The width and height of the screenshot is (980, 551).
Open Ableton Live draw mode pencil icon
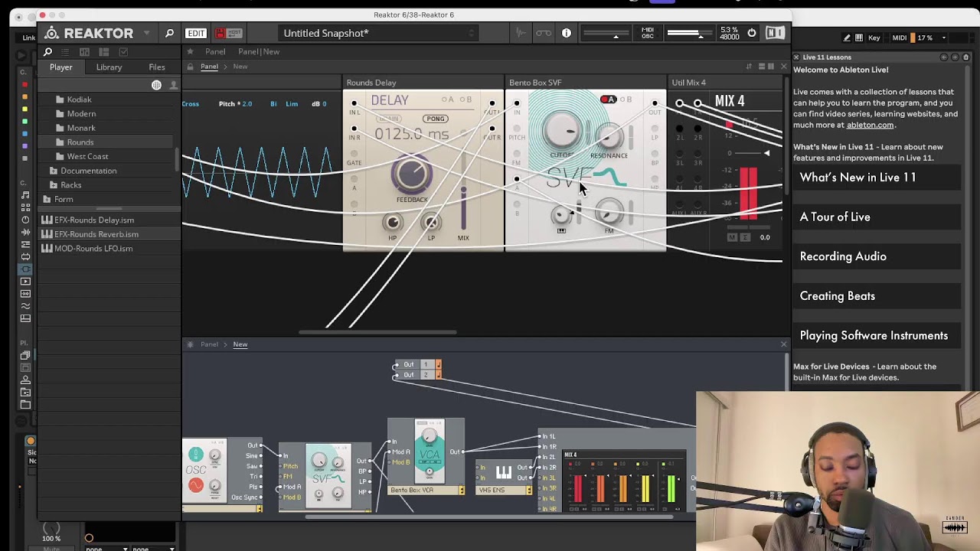[x=847, y=37]
